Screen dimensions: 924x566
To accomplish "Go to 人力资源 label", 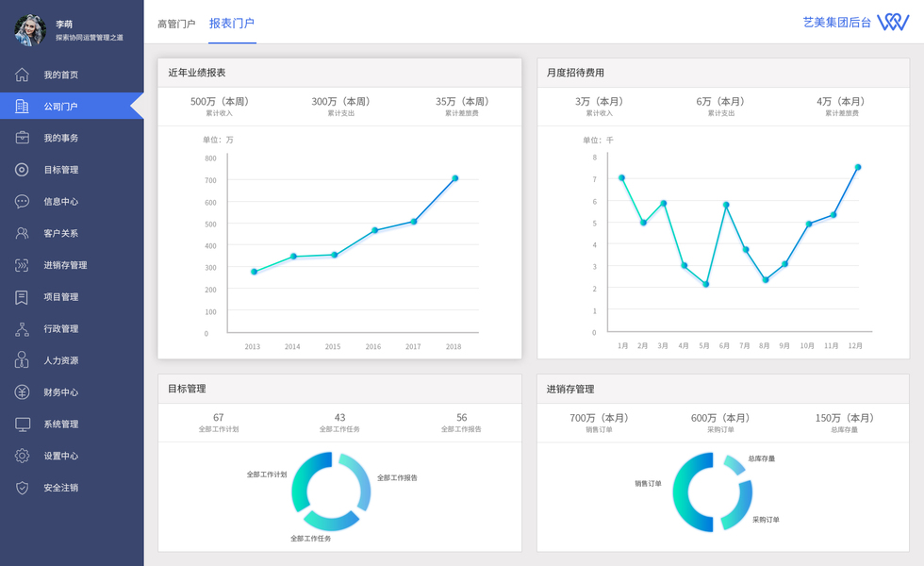I will coord(60,360).
